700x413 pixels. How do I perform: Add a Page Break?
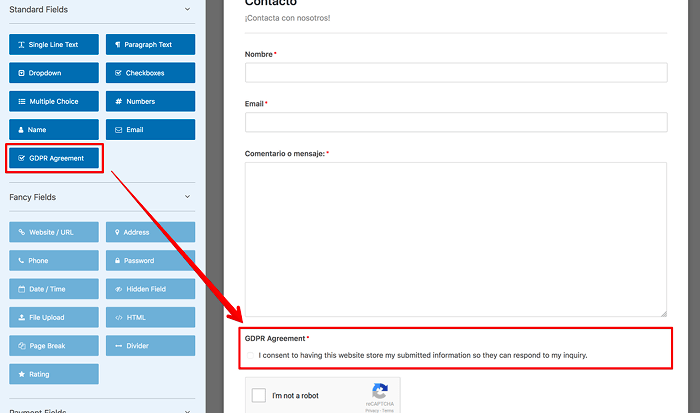tap(54, 346)
